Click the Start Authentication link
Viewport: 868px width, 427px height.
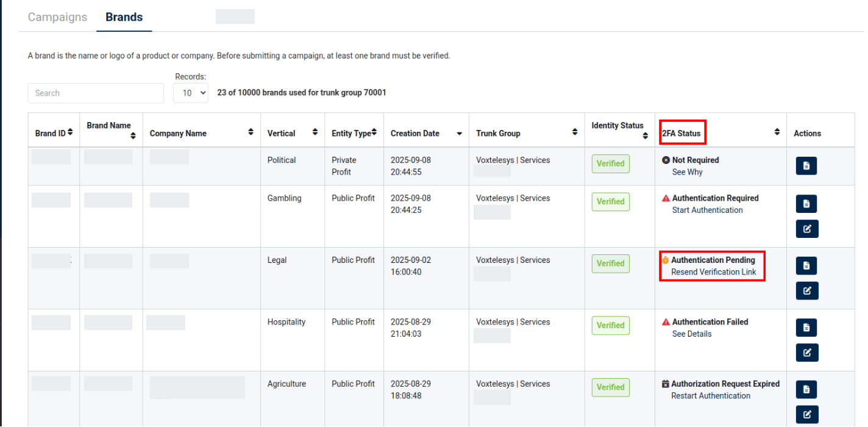[x=707, y=210]
